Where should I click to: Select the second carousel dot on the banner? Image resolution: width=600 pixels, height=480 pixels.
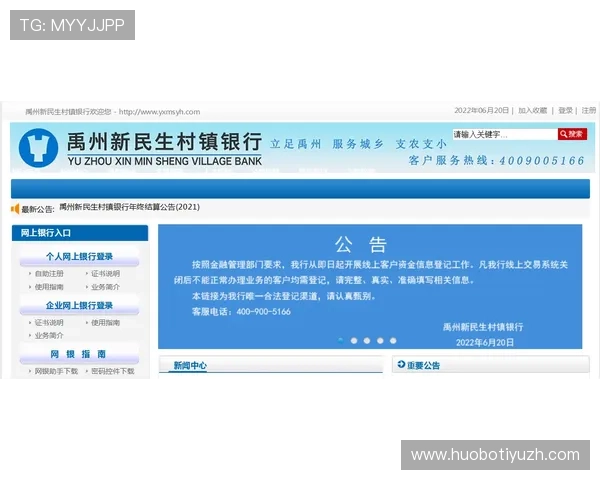pos(354,341)
